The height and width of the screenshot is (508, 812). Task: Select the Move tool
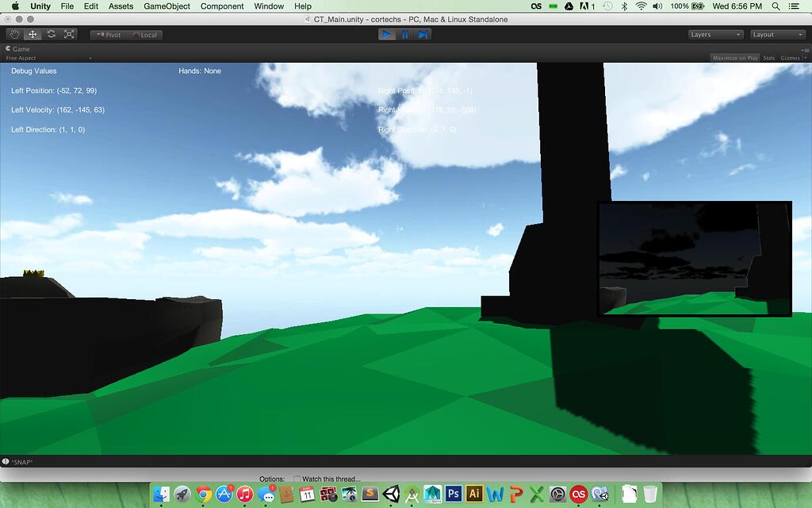point(32,34)
